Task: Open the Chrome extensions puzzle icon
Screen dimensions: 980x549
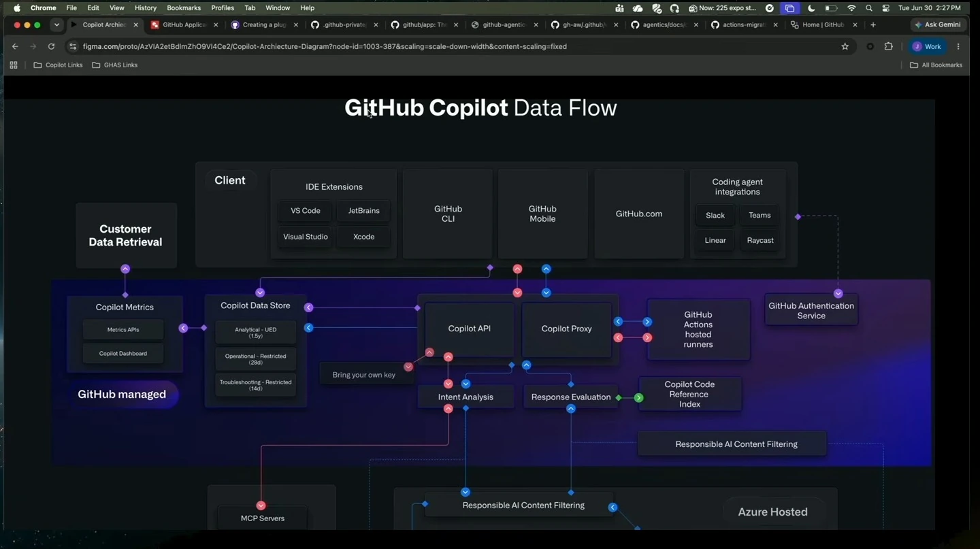Action: [888, 46]
